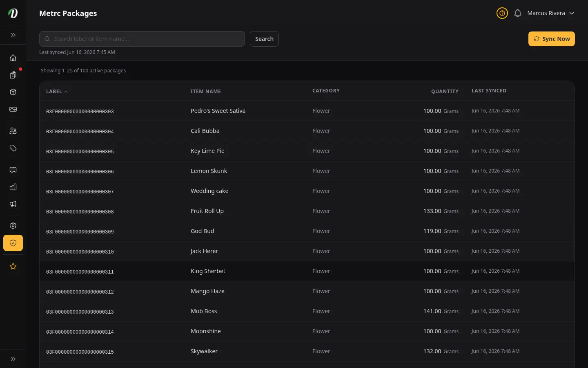This screenshot has width=588, height=368.
Task: Select the Cali Bubba item
Action: click(x=205, y=131)
